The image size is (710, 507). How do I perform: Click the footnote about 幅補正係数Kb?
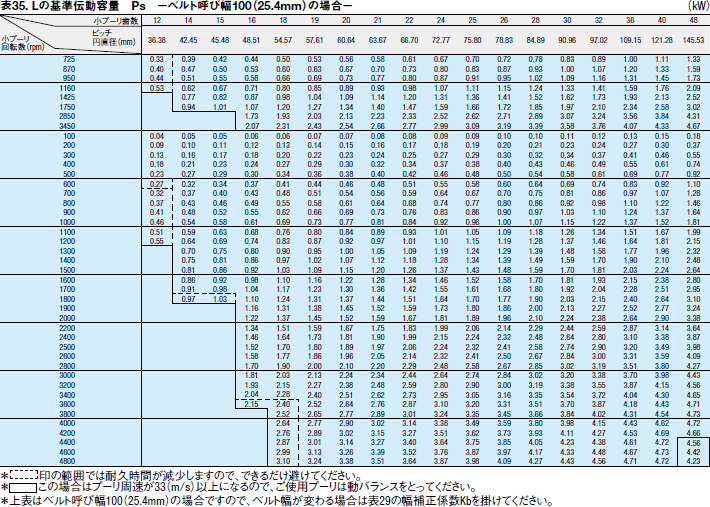tap(277, 501)
